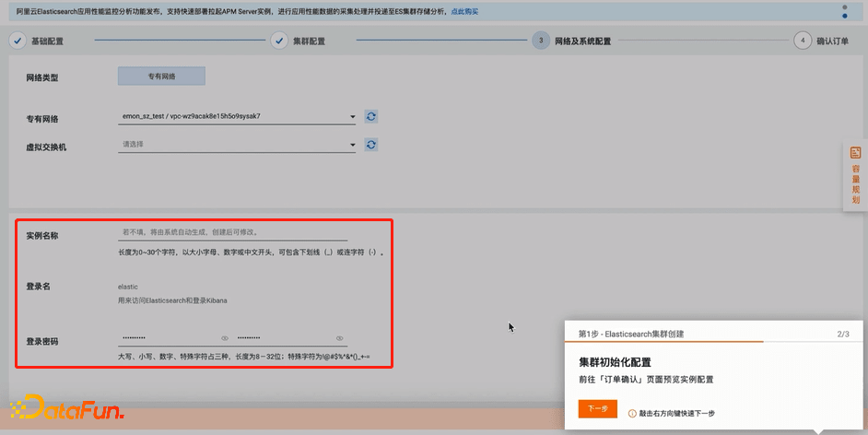Click the orange guide progress bar
The width and height of the screenshot is (868, 435).
(663, 342)
